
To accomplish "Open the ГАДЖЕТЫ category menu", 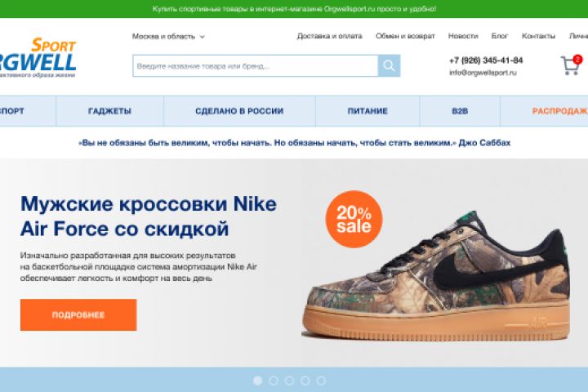I will pyautogui.click(x=110, y=111).
